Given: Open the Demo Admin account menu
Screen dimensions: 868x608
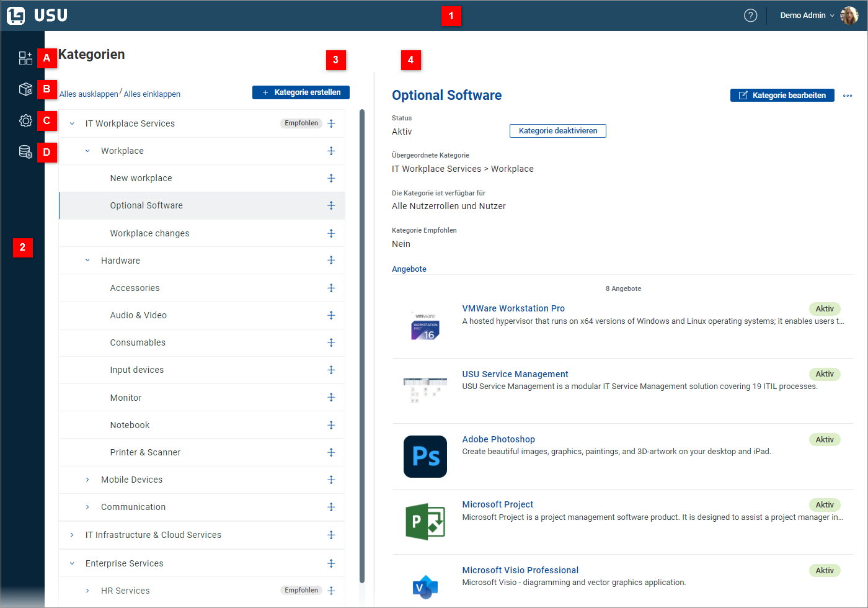Looking at the screenshot, I should click(806, 15).
